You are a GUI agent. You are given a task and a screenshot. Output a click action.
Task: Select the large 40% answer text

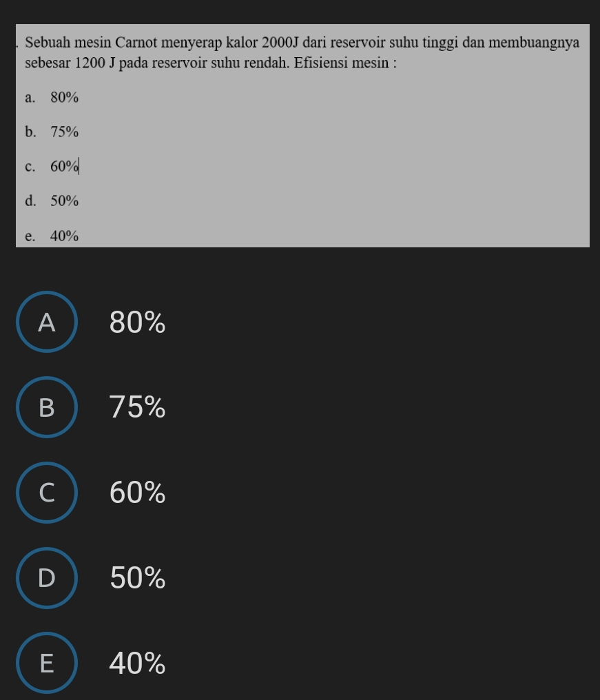pos(138,664)
